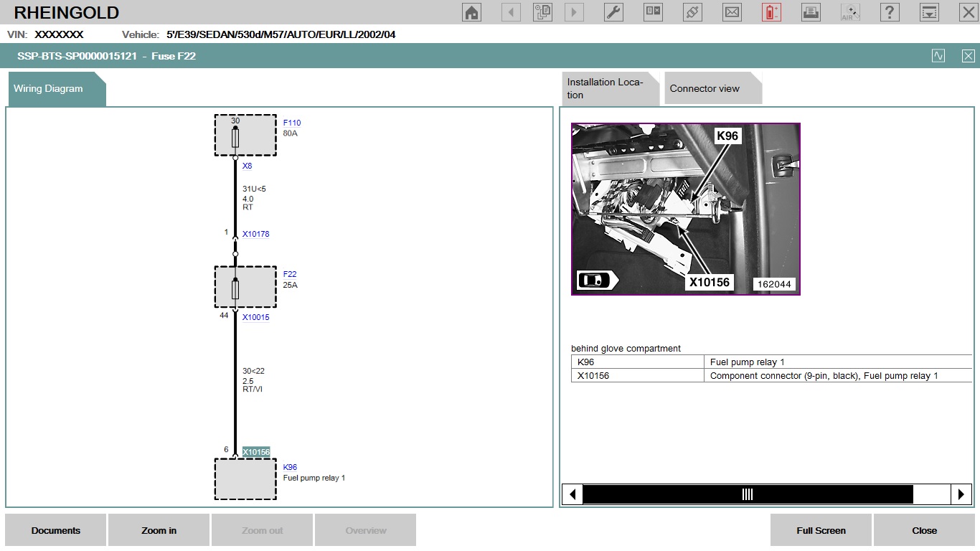Viewport: 980px width, 551px height.
Task: Click the Documents button
Action: pos(56,531)
